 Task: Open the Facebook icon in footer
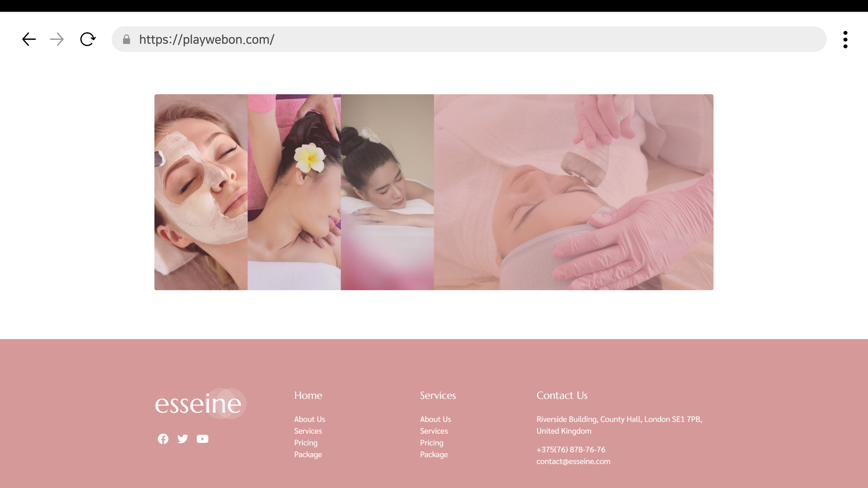click(x=163, y=439)
